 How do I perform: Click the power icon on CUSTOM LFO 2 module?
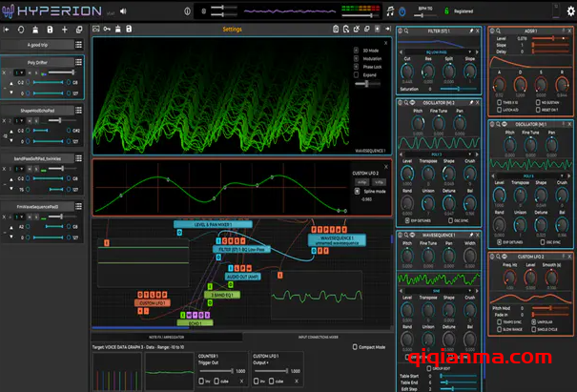(x=494, y=258)
